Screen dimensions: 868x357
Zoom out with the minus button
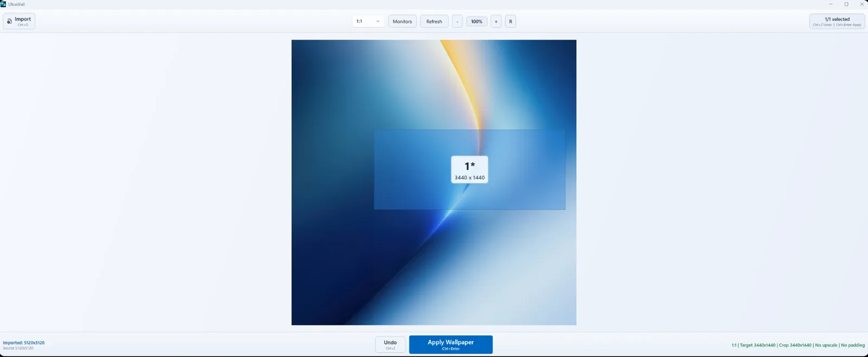click(x=457, y=21)
